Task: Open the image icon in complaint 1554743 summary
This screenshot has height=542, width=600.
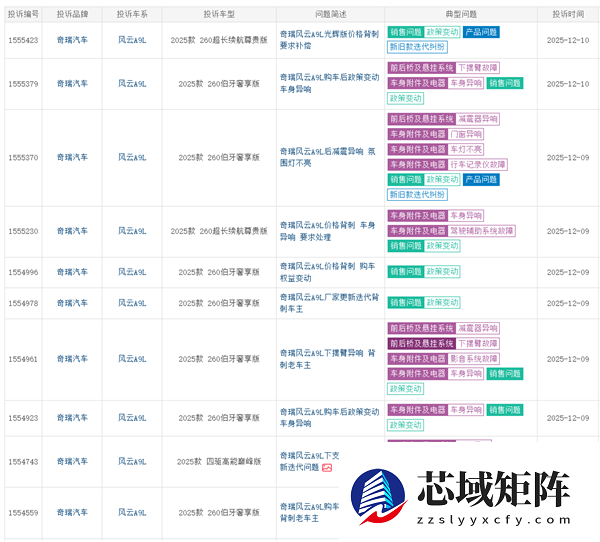Action: click(x=327, y=468)
